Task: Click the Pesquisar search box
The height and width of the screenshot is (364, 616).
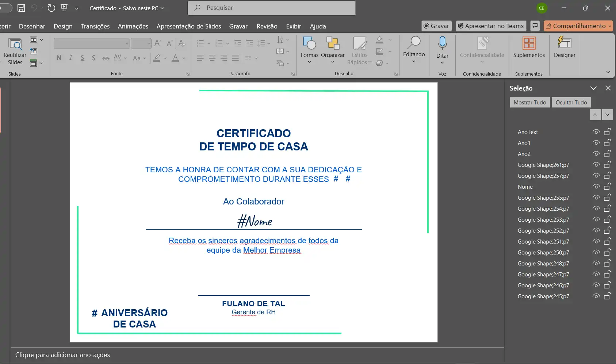Action: point(271,8)
